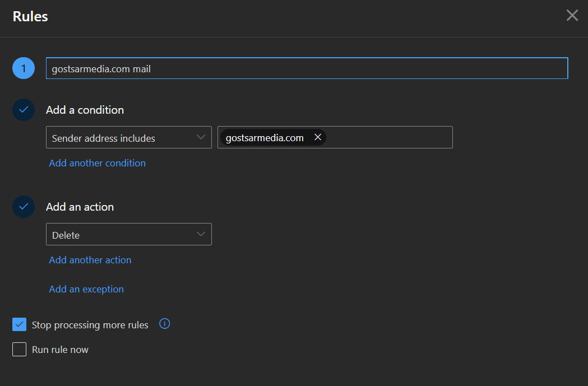Add an exception to the rule
The height and width of the screenshot is (386, 588).
pyautogui.click(x=86, y=289)
